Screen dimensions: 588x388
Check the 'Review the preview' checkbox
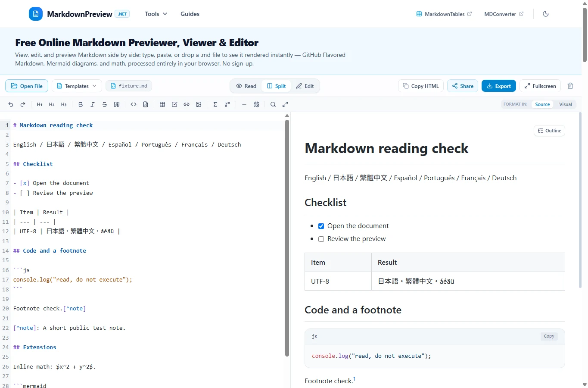[x=321, y=239]
